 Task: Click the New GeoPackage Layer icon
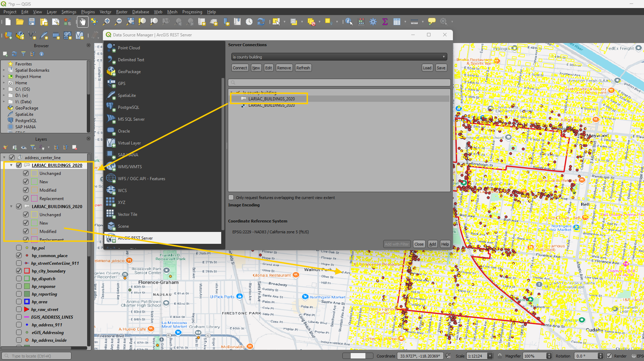20,35
